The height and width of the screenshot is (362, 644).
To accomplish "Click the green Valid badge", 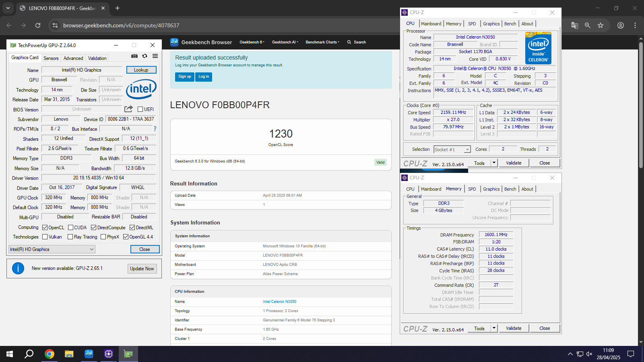I will tap(380, 162).
